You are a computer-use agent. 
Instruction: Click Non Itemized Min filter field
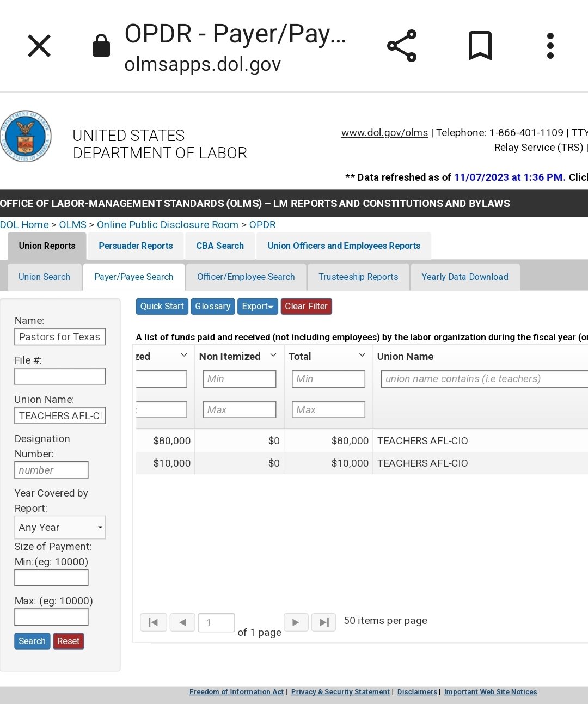tap(240, 379)
